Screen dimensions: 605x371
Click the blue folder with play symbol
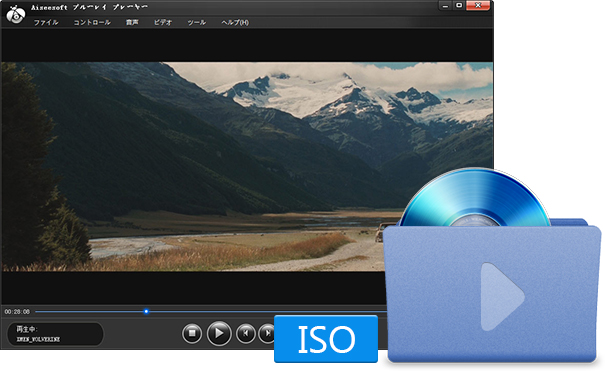(492, 294)
